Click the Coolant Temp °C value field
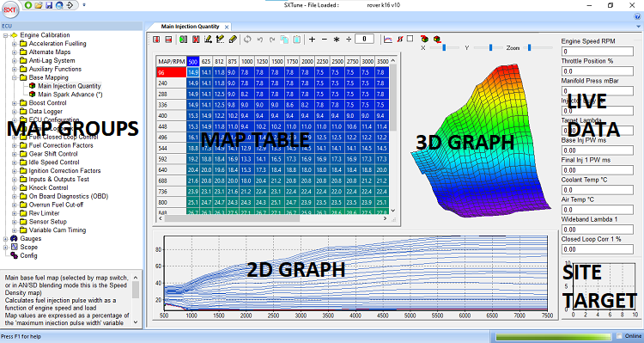 click(597, 190)
